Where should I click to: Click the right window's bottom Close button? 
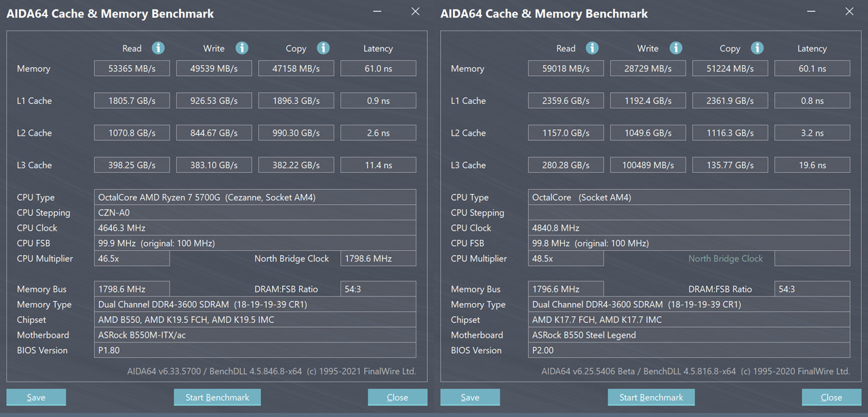pos(831,397)
